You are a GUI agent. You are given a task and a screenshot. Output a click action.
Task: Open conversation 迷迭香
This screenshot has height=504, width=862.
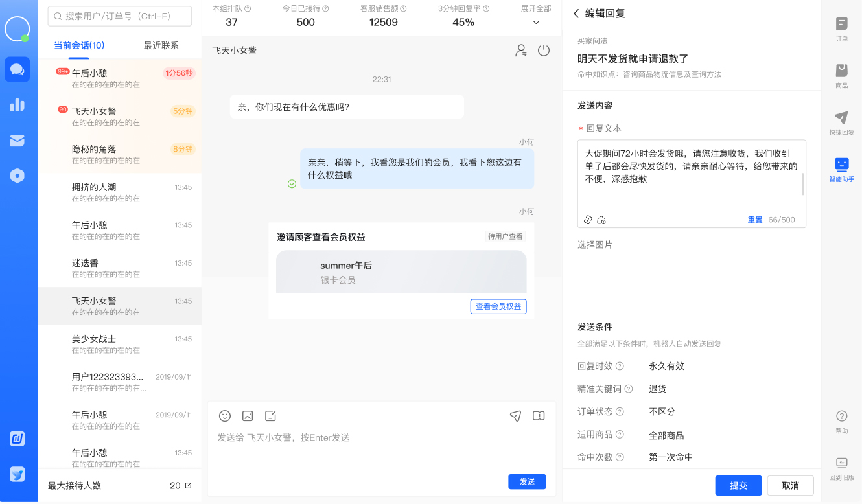pyautogui.click(x=120, y=268)
